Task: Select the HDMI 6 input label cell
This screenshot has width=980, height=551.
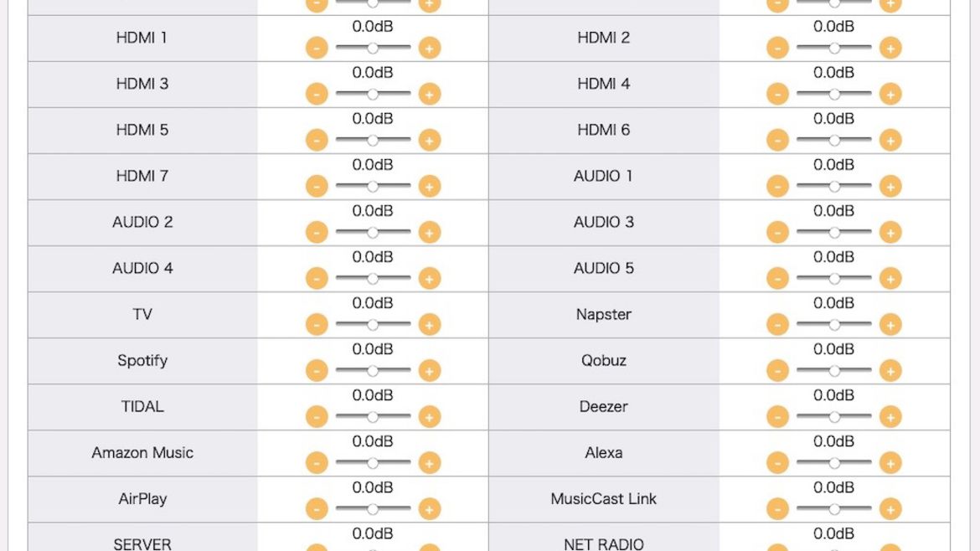Action: pos(604,131)
